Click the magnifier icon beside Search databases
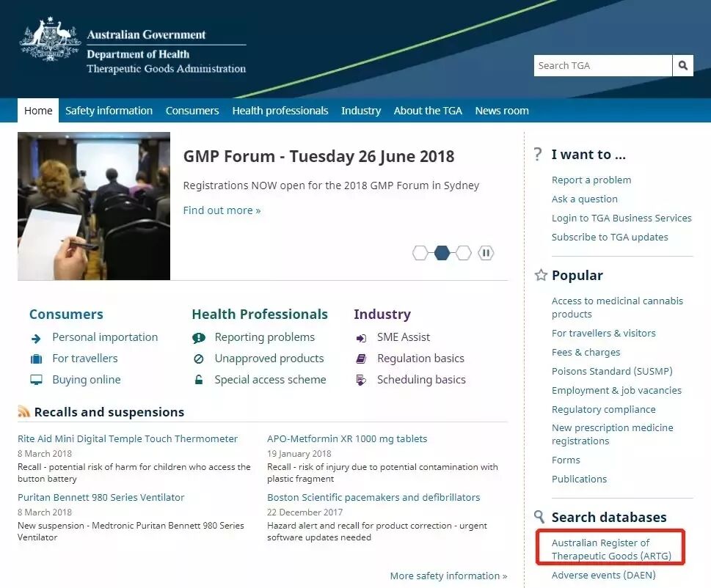The height and width of the screenshot is (588, 711). click(539, 516)
